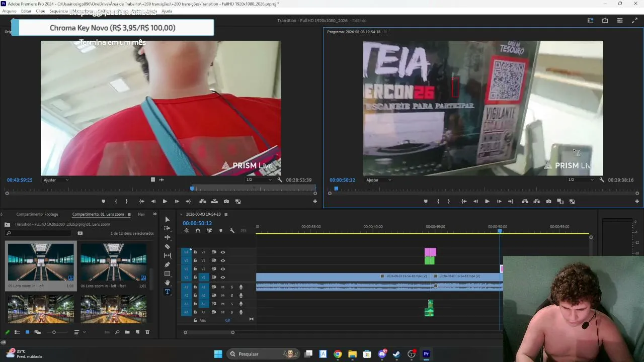This screenshot has height=362, width=644.
Task: Toggle V2 track output eye
Action: coord(223,269)
